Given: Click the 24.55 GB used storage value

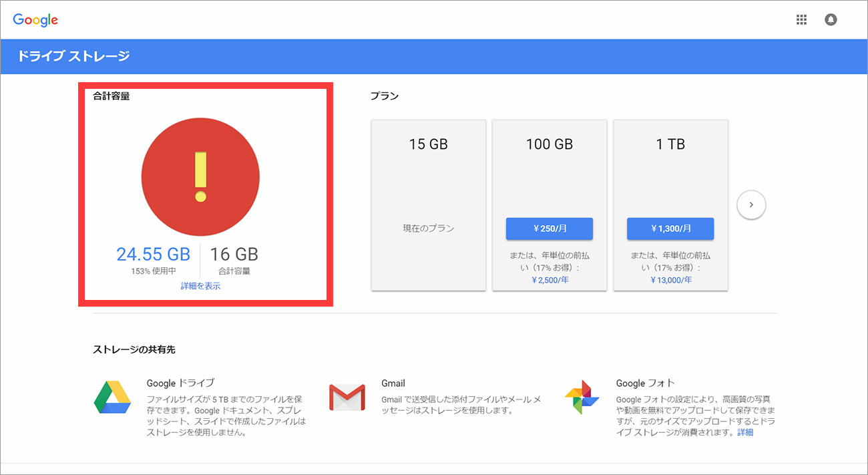Looking at the screenshot, I should click(154, 254).
